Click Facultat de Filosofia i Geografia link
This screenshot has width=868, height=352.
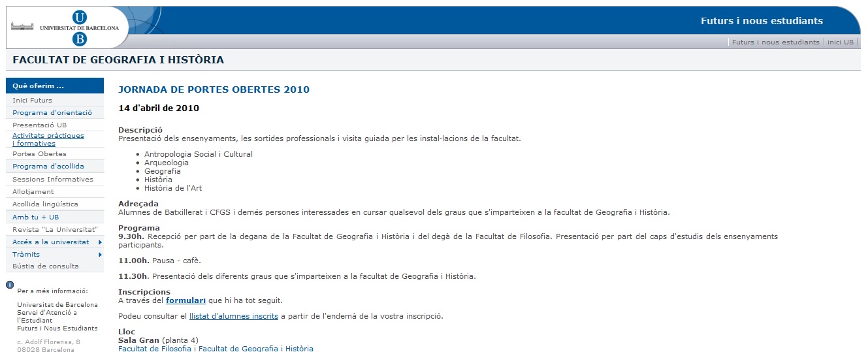[x=216, y=349]
